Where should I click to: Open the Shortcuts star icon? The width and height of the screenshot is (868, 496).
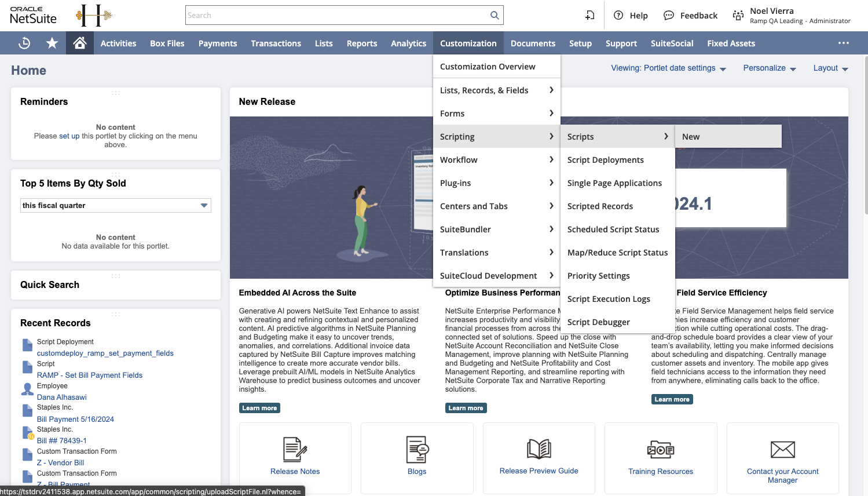(x=52, y=43)
